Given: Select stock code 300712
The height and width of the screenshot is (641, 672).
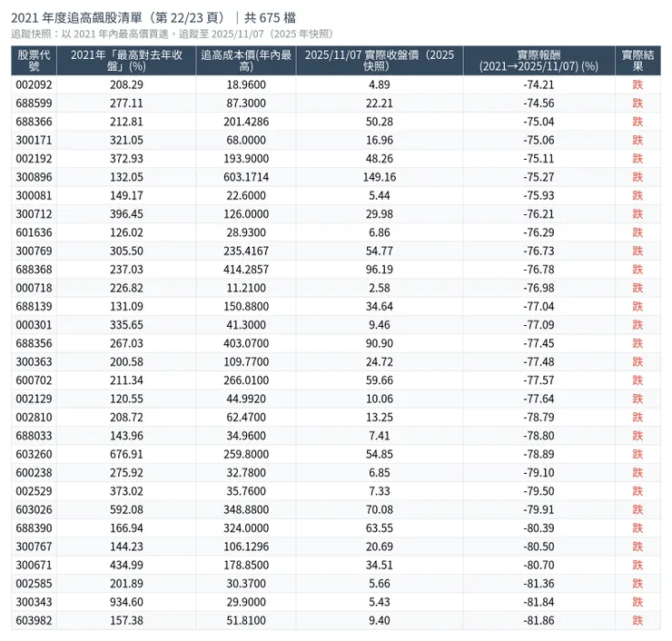Looking at the screenshot, I should (34, 213).
